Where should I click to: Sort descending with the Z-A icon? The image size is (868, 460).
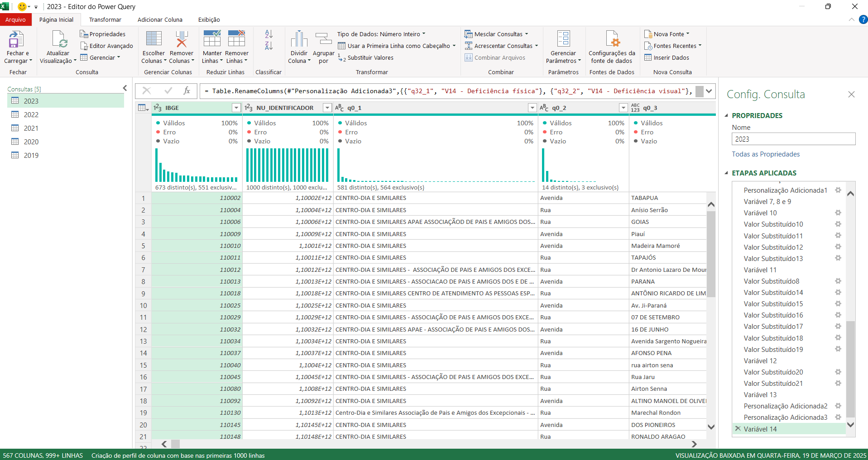269,46
